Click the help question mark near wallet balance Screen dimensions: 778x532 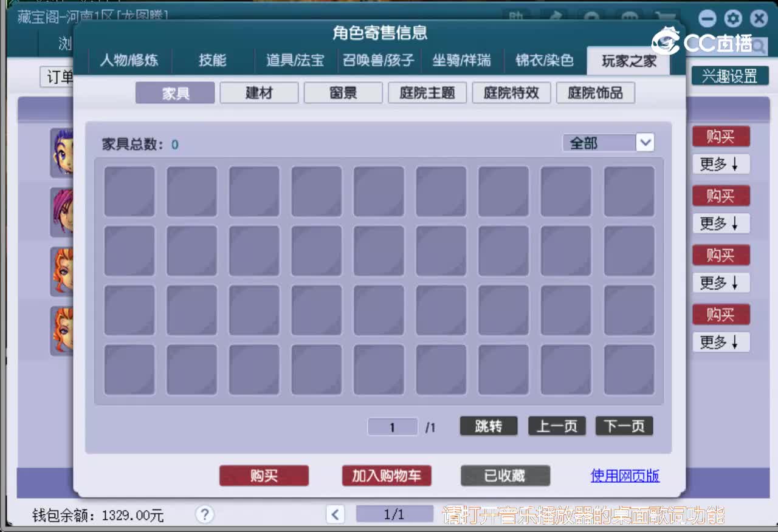pyautogui.click(x=205, y=514)
